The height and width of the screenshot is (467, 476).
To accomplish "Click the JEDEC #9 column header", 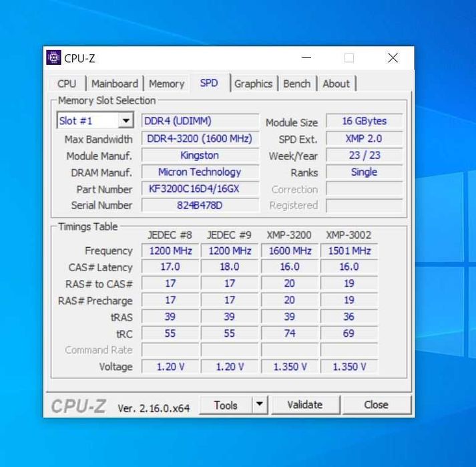I will click(x=229, y=235).
